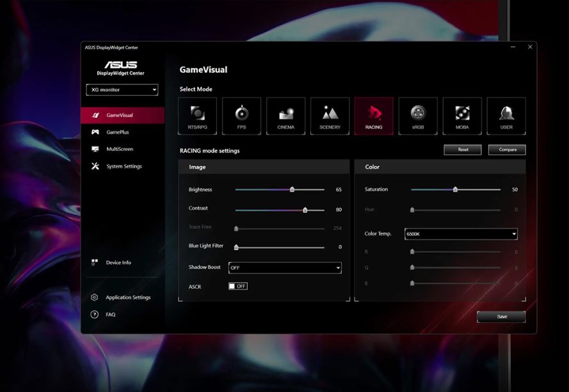
Task: Toggle the ASCR switch
Action: 237,286
